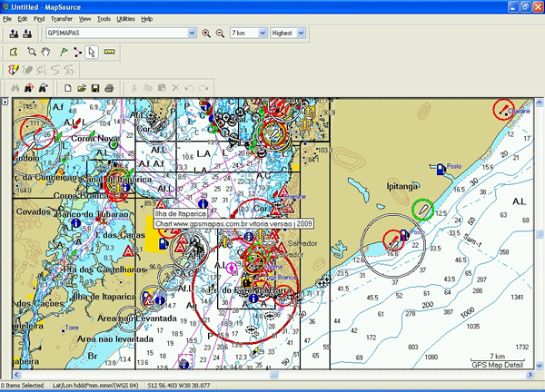Zoom in with the magnifier plus icon
Viewport: 545px width, 392px height.
point(206,34)
